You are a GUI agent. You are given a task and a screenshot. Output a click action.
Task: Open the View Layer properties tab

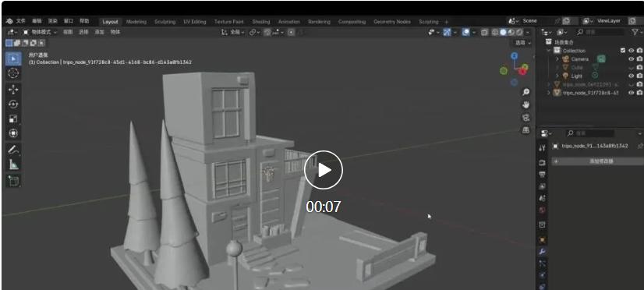(542, 186)
